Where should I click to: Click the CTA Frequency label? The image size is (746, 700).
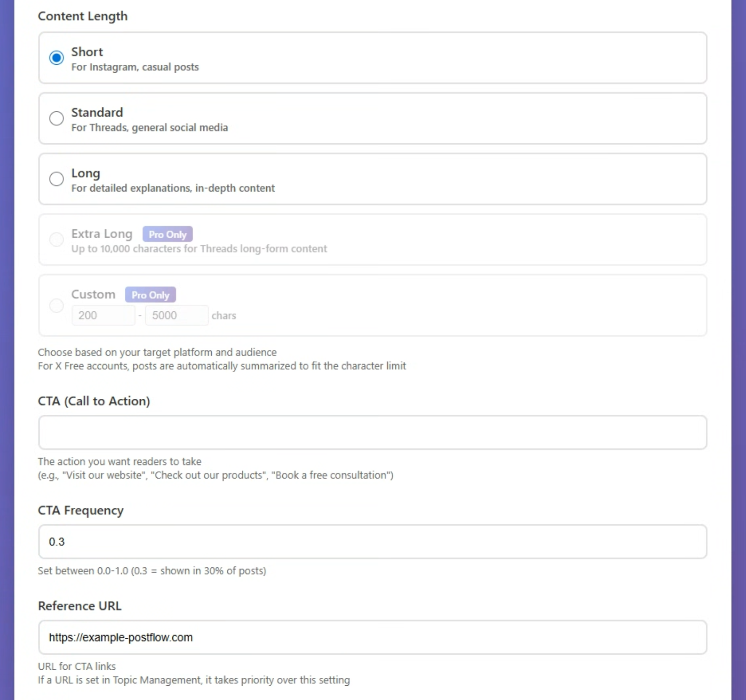(x=81, y=510)
